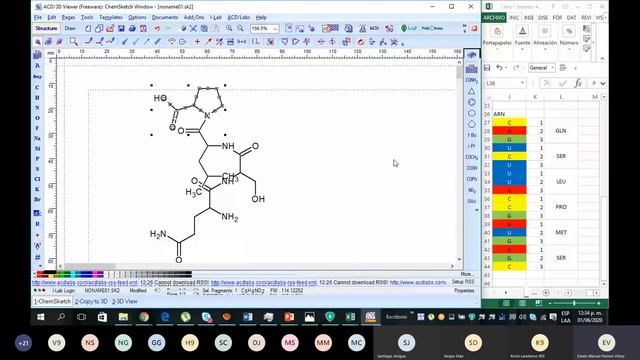Insert the cyclohexane ring template
This screenshot has height=360, width=640.
(471, 113)
